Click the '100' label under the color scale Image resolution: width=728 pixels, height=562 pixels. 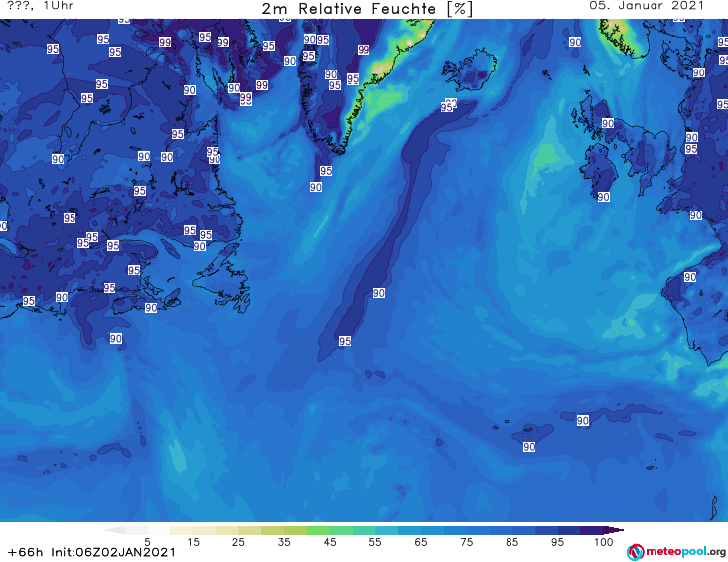point(604,542)
